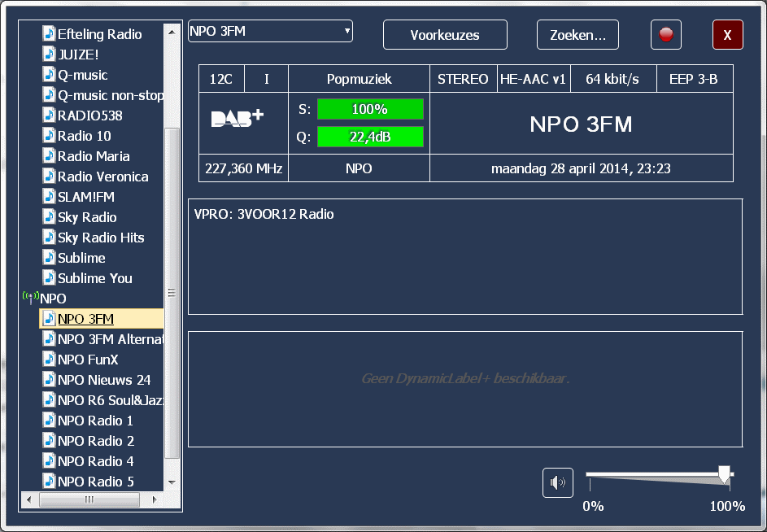This screenshot has height=532, width=767.
Task: Open the NPO 3FM station dropdown
Action: click(x=270, y=32)
